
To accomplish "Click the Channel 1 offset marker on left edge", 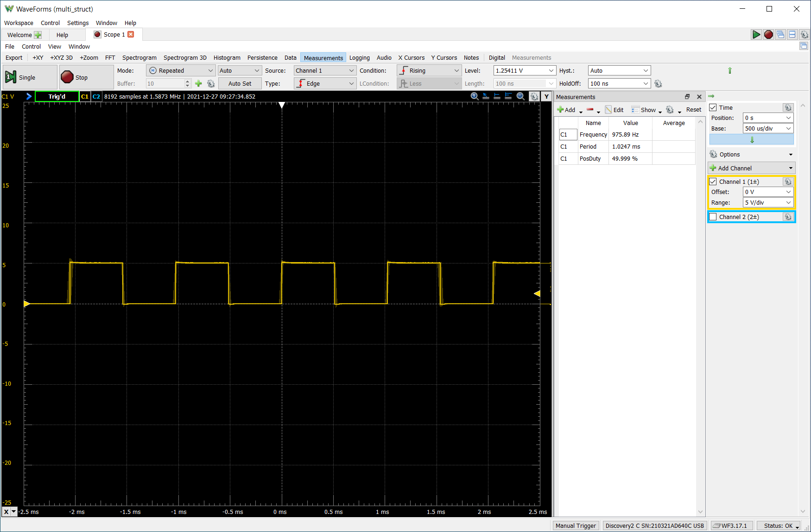I will pos(27,304).
